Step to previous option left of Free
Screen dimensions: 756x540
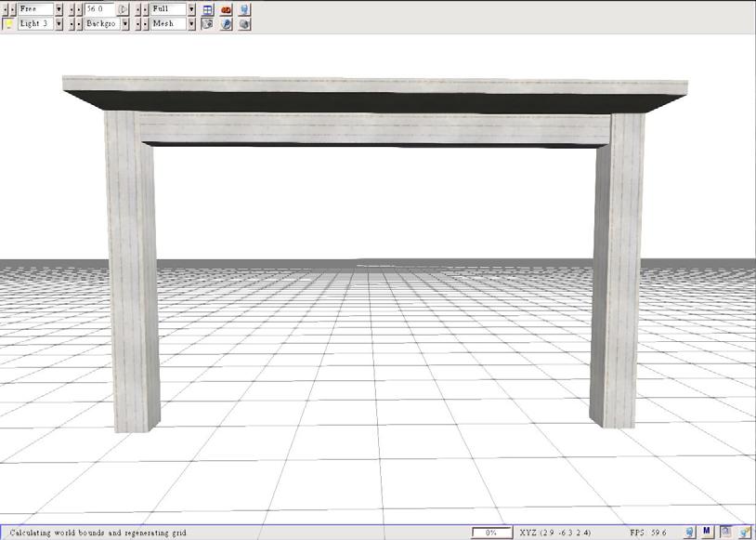tap(6, 9)
